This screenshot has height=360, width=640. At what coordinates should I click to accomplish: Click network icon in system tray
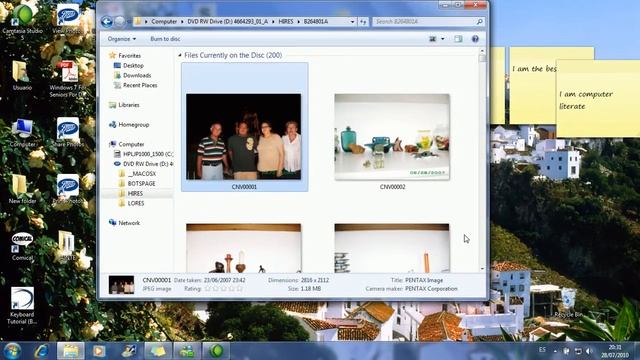(x=578, y=351)
